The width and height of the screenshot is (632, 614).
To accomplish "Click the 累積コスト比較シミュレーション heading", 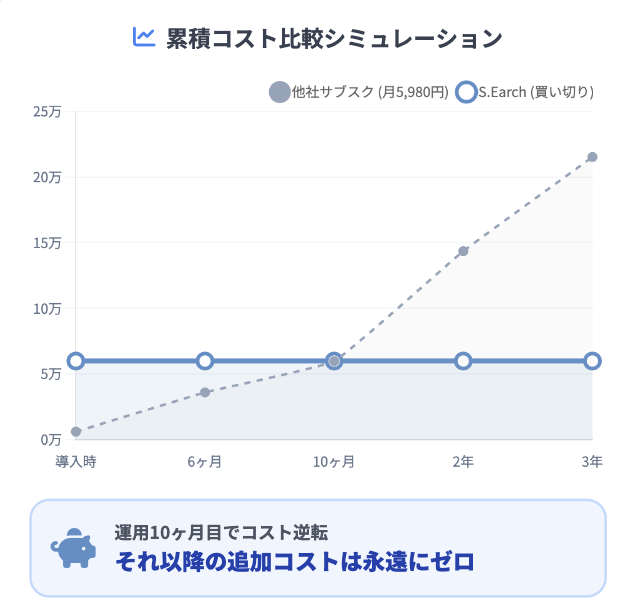I will (x=334, y=39).
